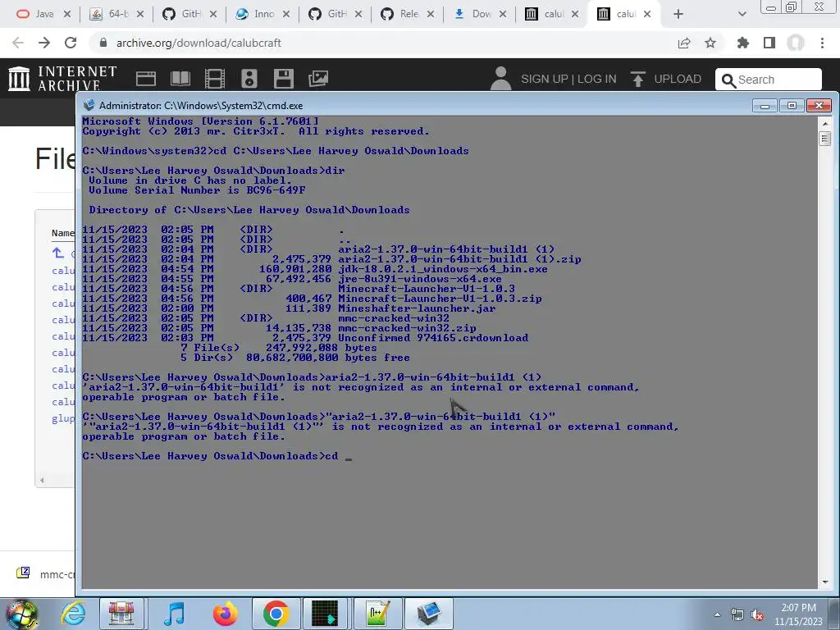Switch to Chrome in the taskbar

(x=276, y=614)
